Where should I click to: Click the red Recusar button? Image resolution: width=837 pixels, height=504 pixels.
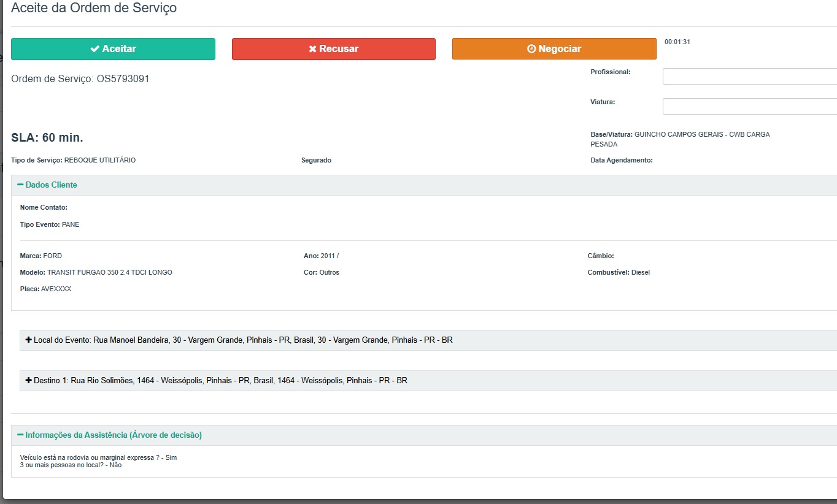pos(334,49)
